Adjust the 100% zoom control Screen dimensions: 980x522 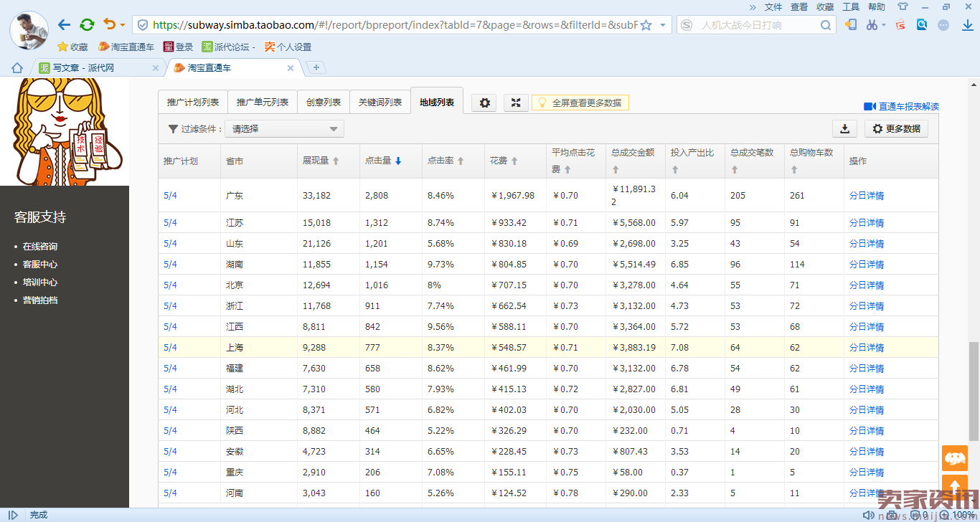(x=957, y=515)
